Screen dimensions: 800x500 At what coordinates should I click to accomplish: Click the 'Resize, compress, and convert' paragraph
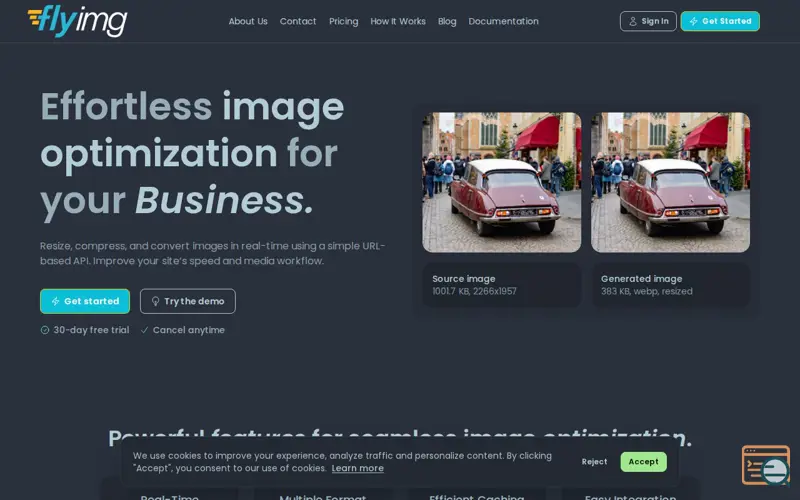[213, 254]
